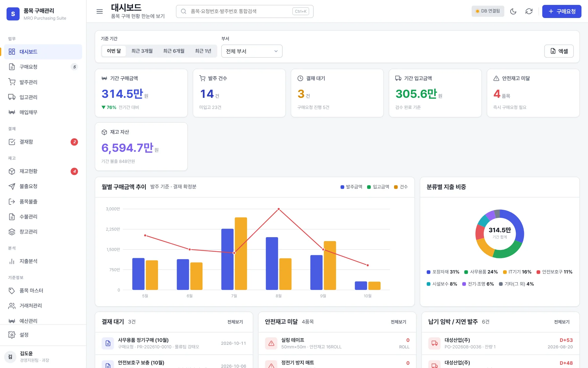Open 전체보기 link in 안전재고 미달 panel

pyautogui.click(x=399, y=322)
